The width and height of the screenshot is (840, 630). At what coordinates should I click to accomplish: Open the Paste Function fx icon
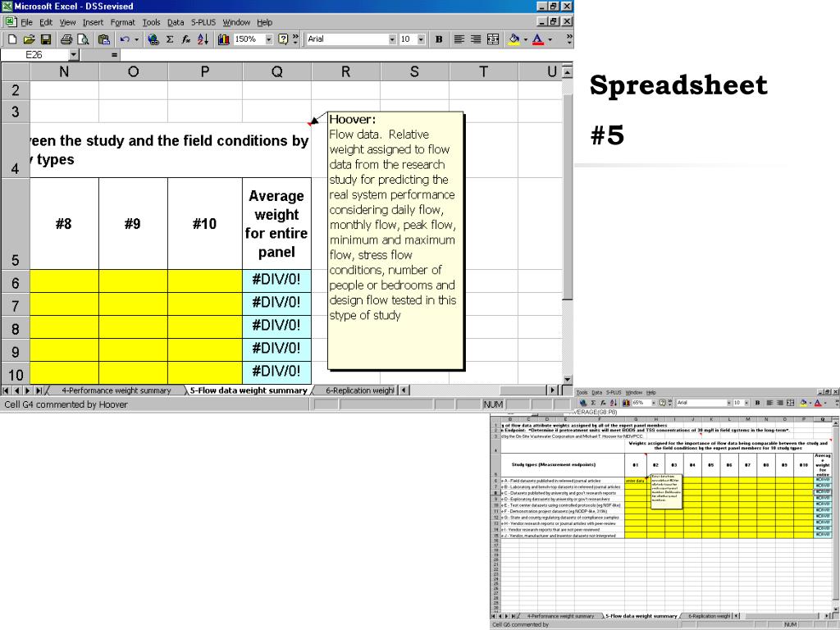coord(186,39)
